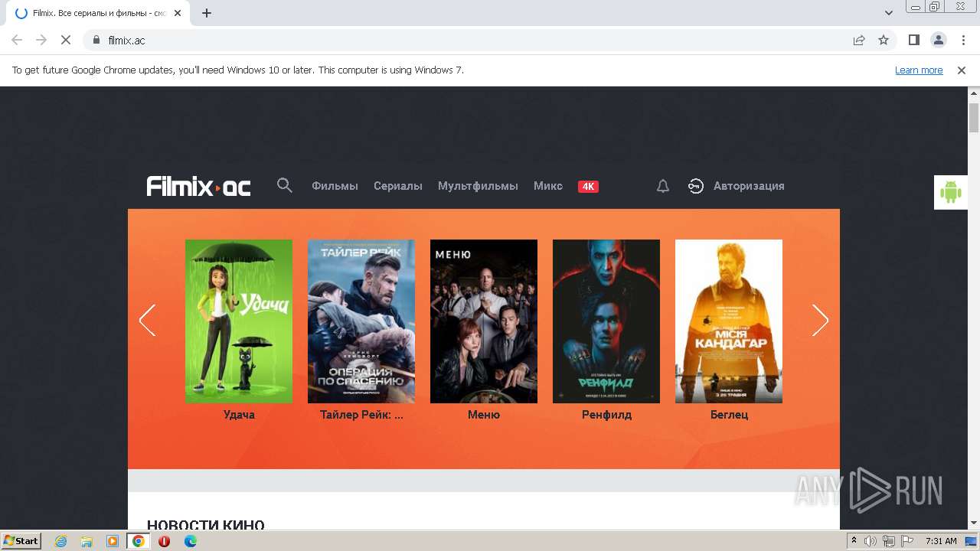Image resolution: width=980 pixels, height=551 pixels.
Task: Show previous carousel slide
Action: click(x=147, y=320)
